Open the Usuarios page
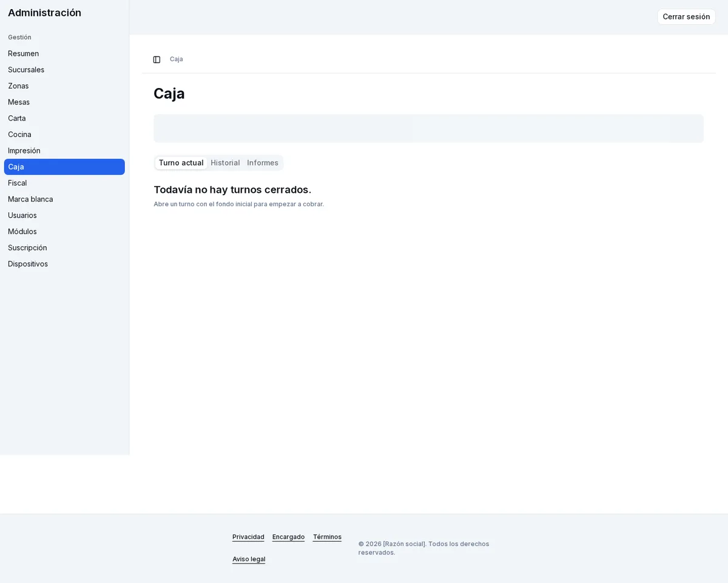728x583 pixels. (x=64, y=215)
